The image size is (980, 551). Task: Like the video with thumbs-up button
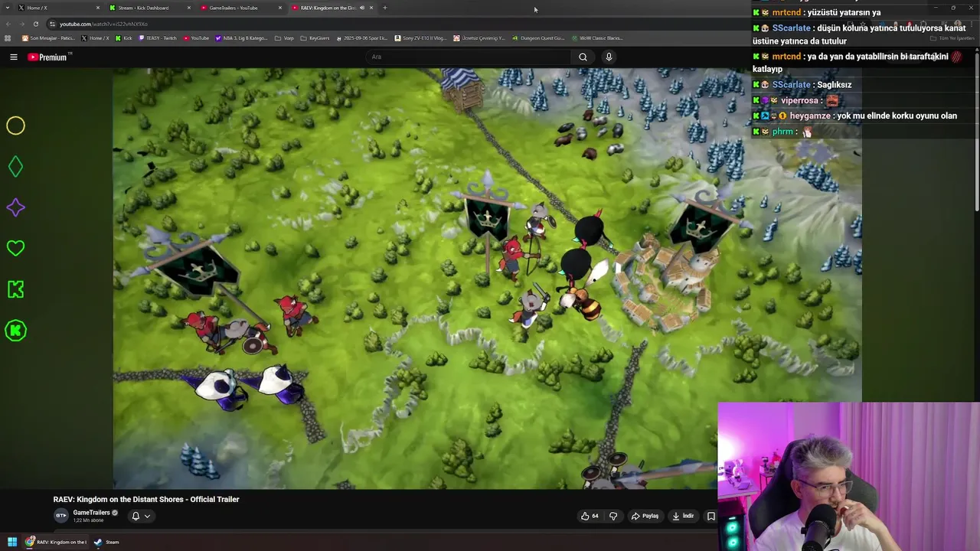(590, 516)
